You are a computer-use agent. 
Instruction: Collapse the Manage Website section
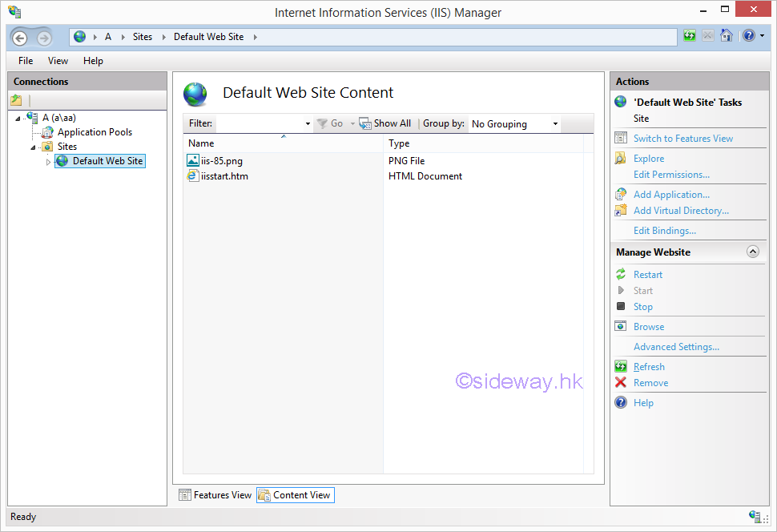pos(753,252)
